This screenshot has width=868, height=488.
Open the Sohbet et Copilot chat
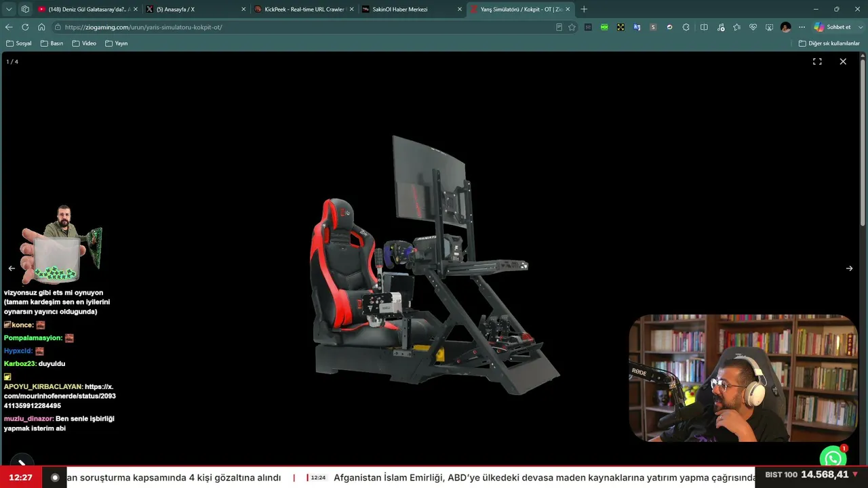point(831,27)
